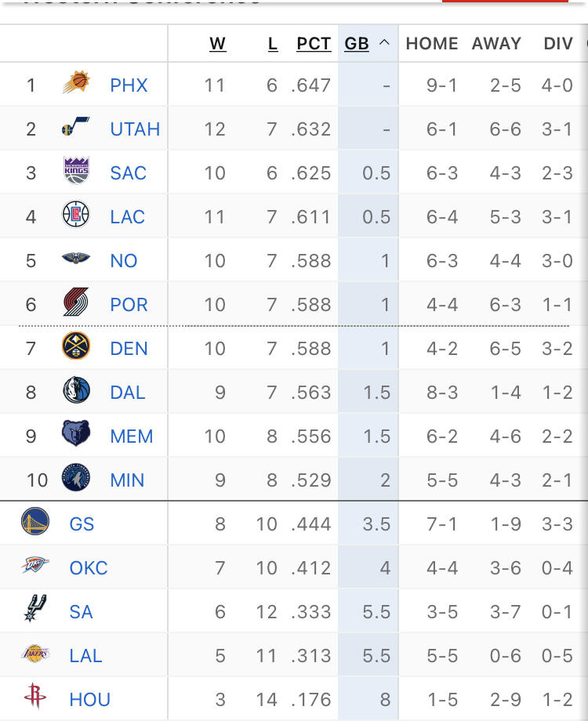Screen dimensions: 588x728
Task: Sort standings by PCT column
Action: 314,44
